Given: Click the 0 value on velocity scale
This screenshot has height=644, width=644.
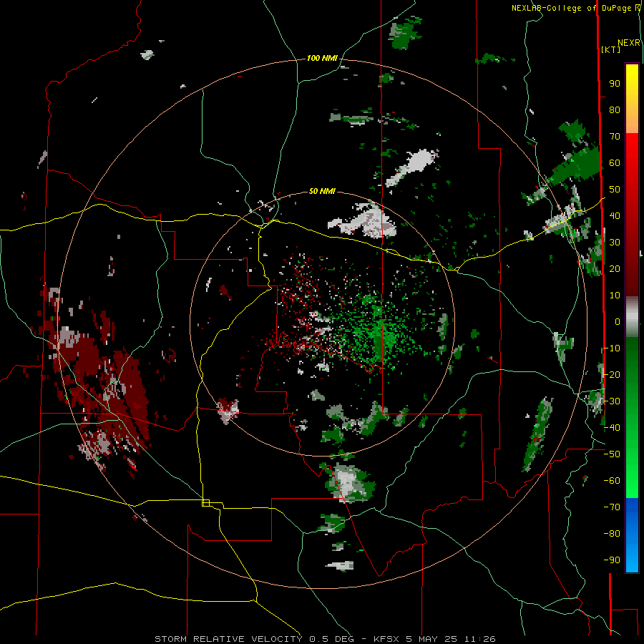Looking at the screenshot, I should [618, 321].
